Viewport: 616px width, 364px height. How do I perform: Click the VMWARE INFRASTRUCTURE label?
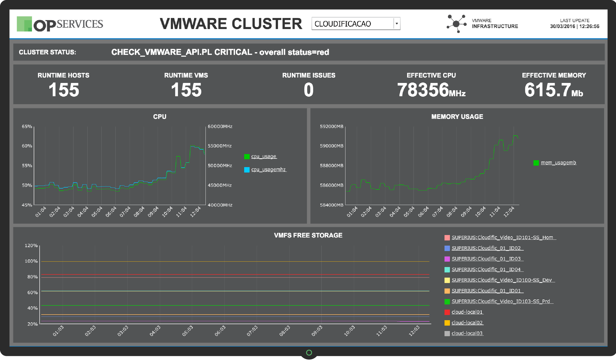pyautogui.click(x=495, y=24)
